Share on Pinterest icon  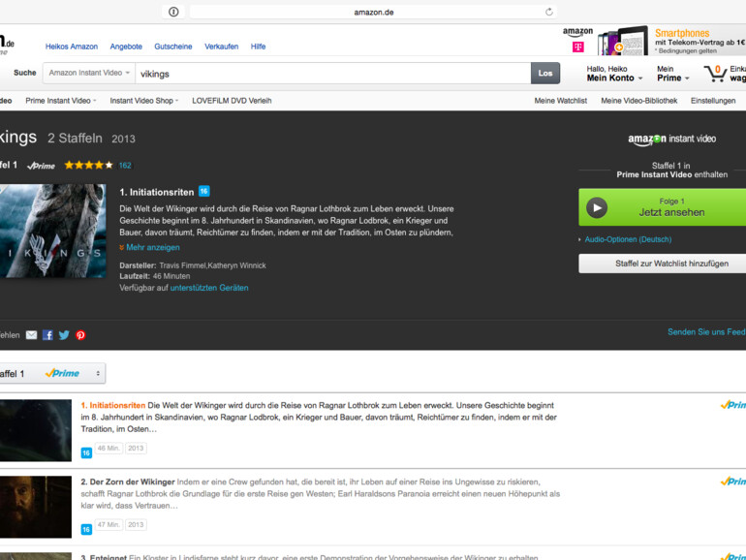click(80, 335)
